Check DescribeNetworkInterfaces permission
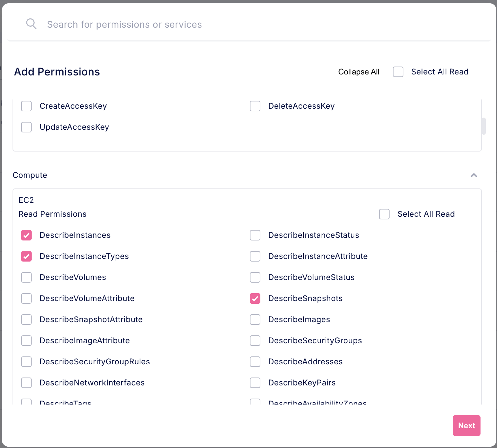 (x=26, y=383)
